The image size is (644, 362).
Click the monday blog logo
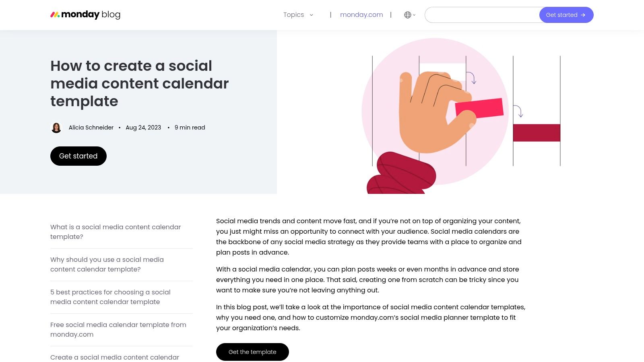coord(85,15)
